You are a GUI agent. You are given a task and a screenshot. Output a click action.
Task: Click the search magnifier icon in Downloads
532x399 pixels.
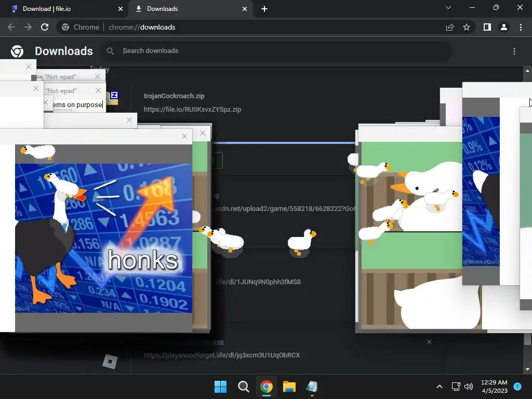(110, 51)
